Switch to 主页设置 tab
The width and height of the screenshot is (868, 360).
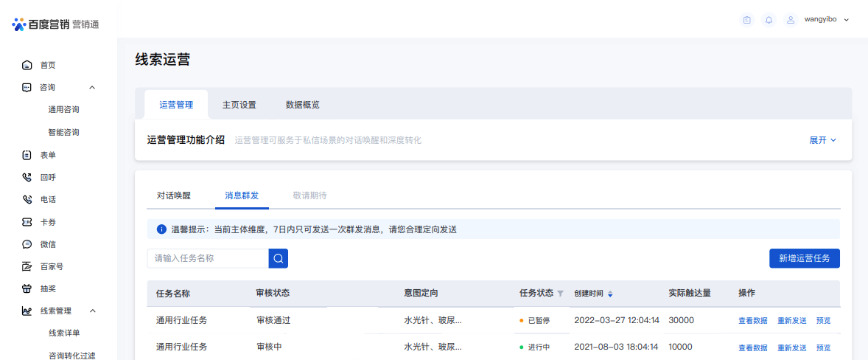pos(239,105)
